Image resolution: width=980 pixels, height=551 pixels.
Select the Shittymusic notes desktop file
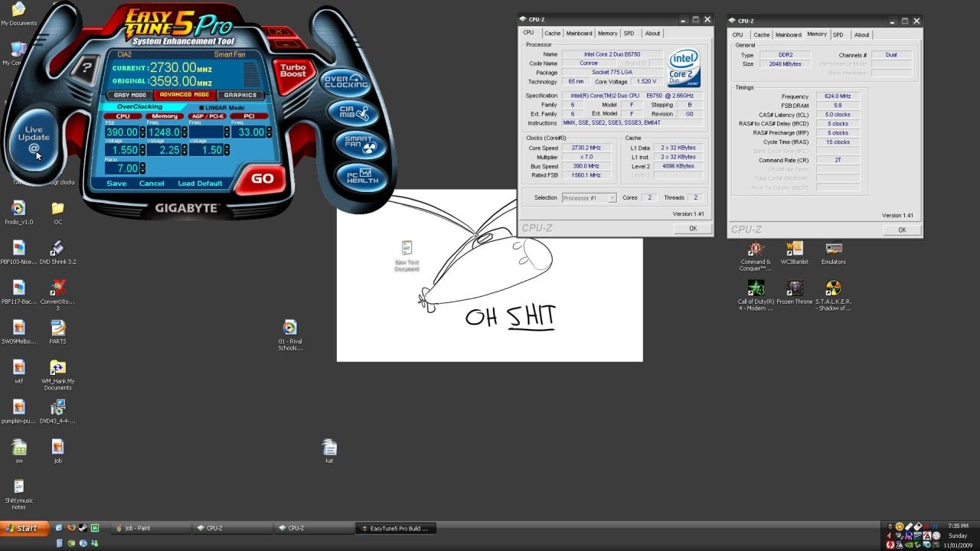pyautogui.click(x=18, y=494)
